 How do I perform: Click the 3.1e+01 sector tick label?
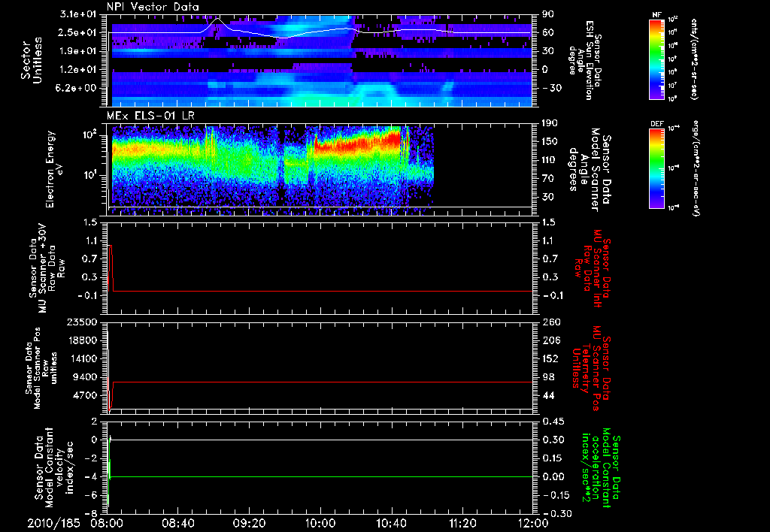pyautogui.click(x=77, y=14)
